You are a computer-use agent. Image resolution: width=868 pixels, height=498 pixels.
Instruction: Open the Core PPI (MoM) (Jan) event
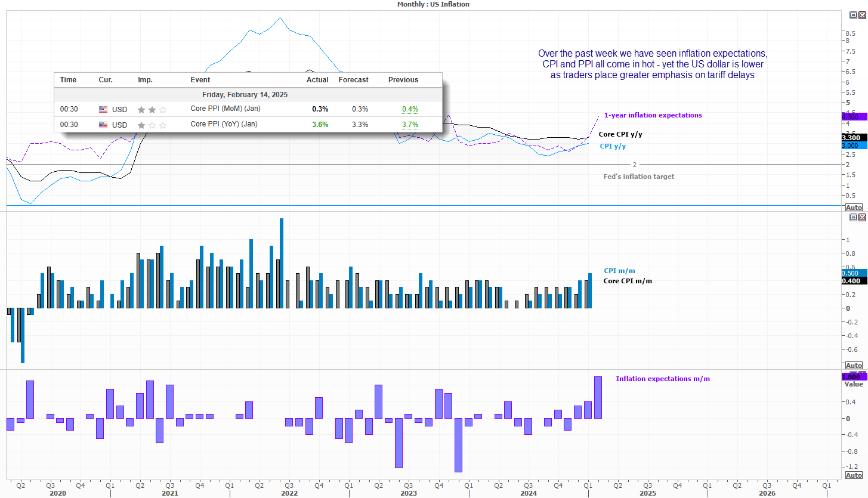point(225,109)
